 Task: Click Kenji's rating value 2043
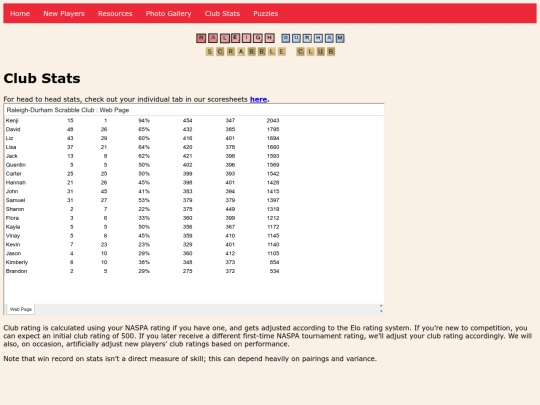coord(273,121)
